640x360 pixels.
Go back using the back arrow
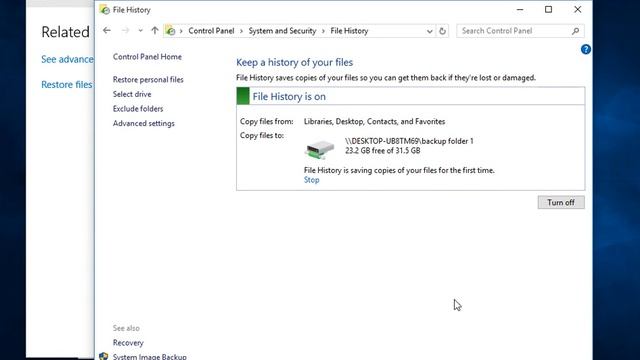click(x=107, y=31)
